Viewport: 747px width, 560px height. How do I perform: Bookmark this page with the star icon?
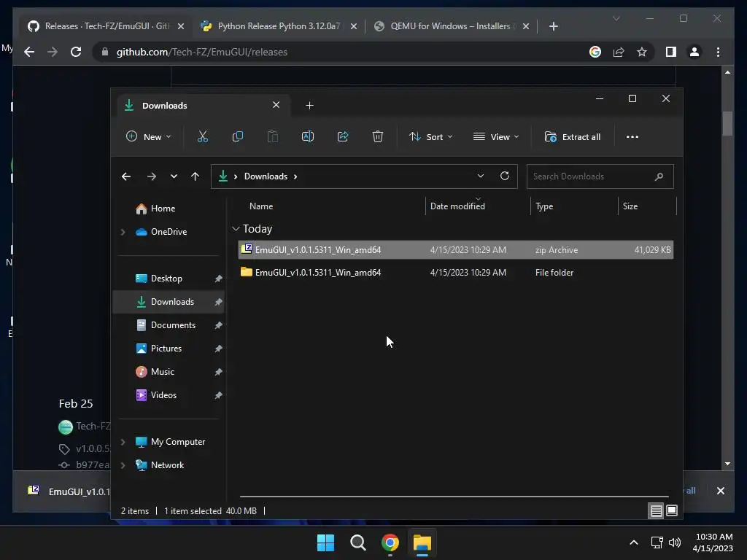(x=642, y=52)
